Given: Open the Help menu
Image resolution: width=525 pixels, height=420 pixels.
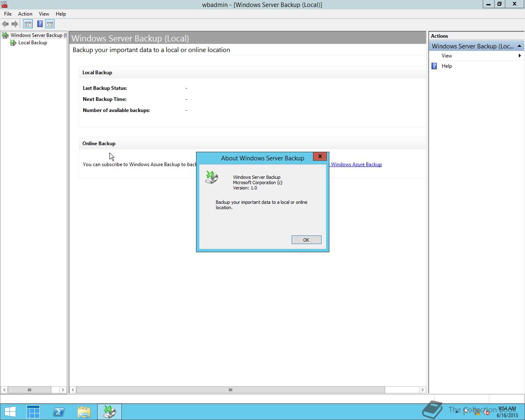Looking at the screenshot, I should coord(61,14).
